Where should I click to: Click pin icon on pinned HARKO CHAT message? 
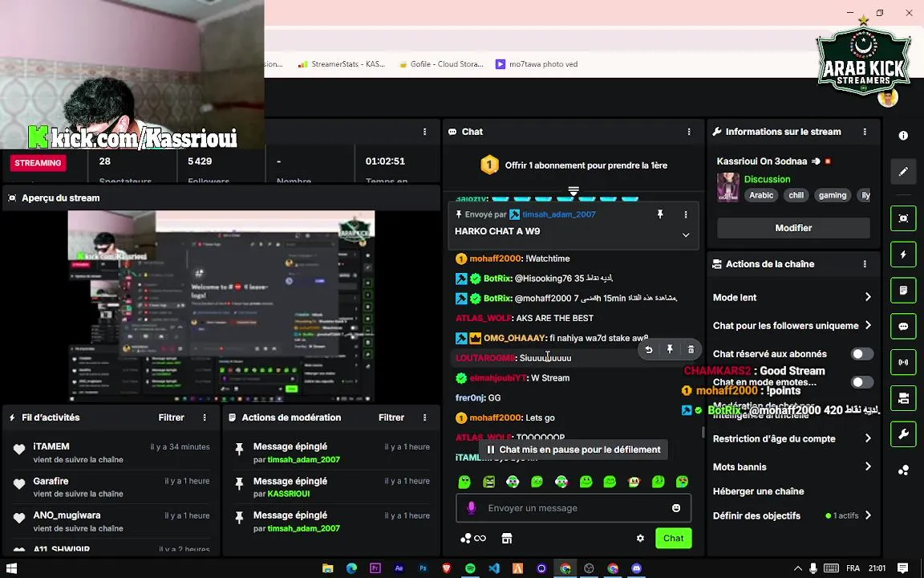[x=660, y=214]
